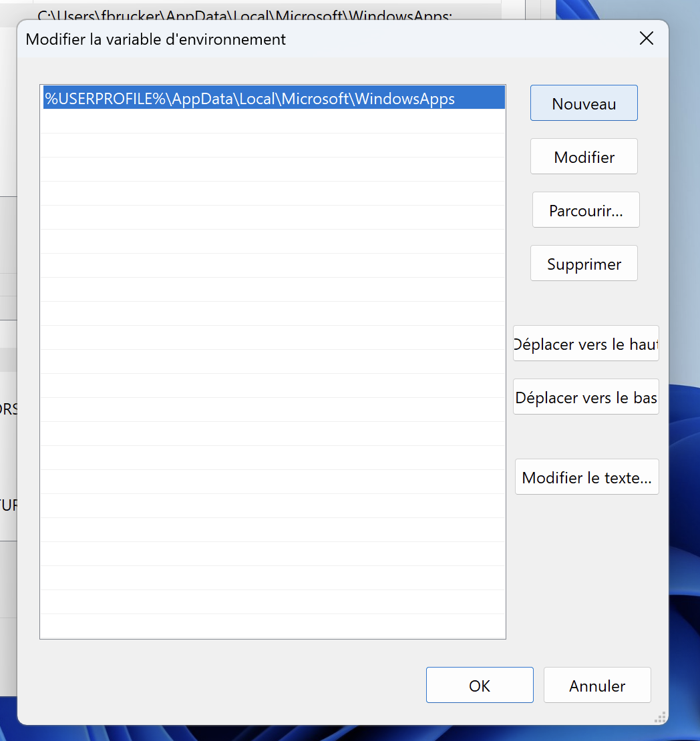This screenshot has width=700, height=741.
Task: Click the empty middle row of the path list
Action: [273, 362]
